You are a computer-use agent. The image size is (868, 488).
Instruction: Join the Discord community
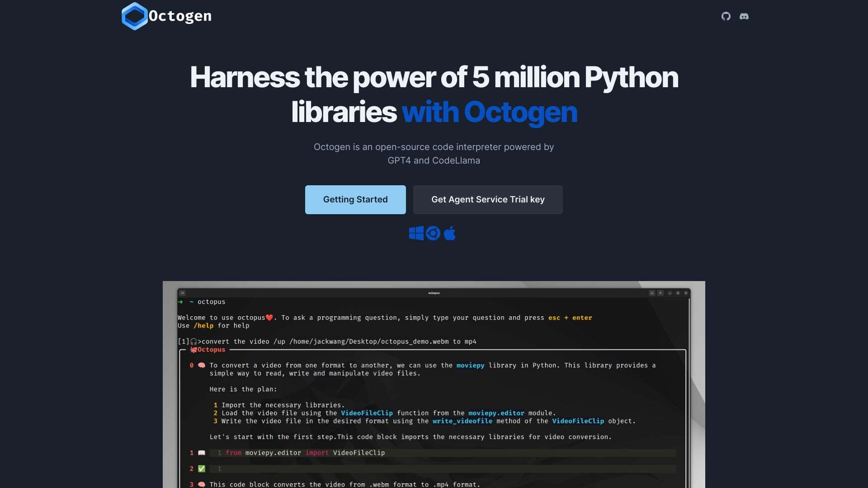[x=744, y=16]
